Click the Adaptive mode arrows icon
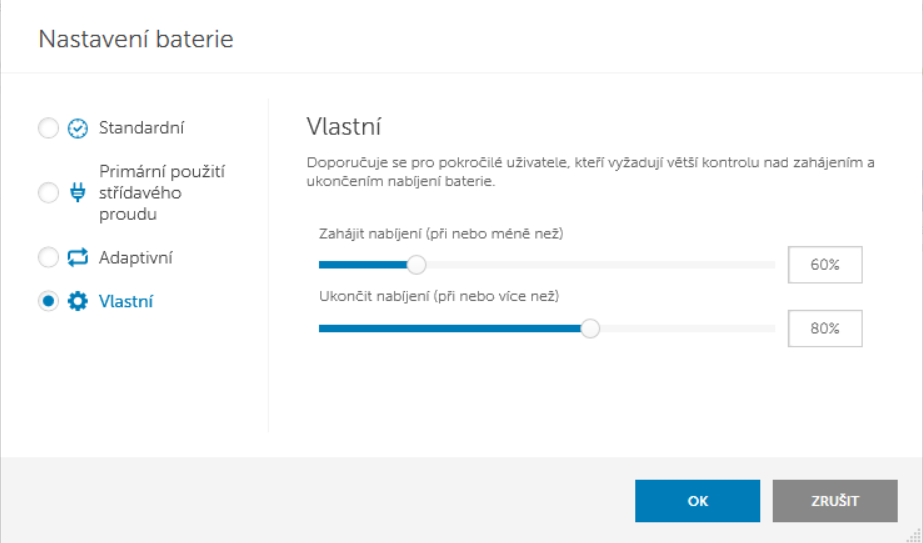Viewport: 923px width, 543px height. coord(78,258)
